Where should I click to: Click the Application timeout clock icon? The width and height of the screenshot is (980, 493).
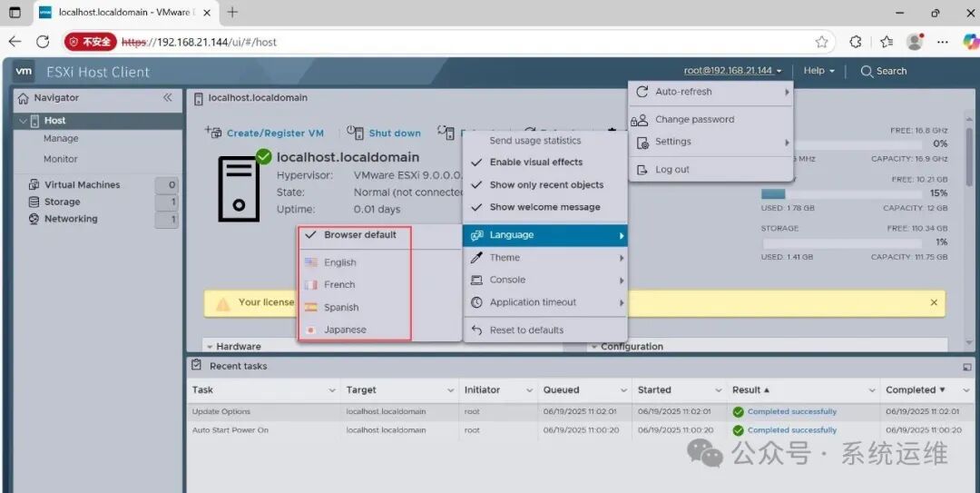[x=476, y=303]
